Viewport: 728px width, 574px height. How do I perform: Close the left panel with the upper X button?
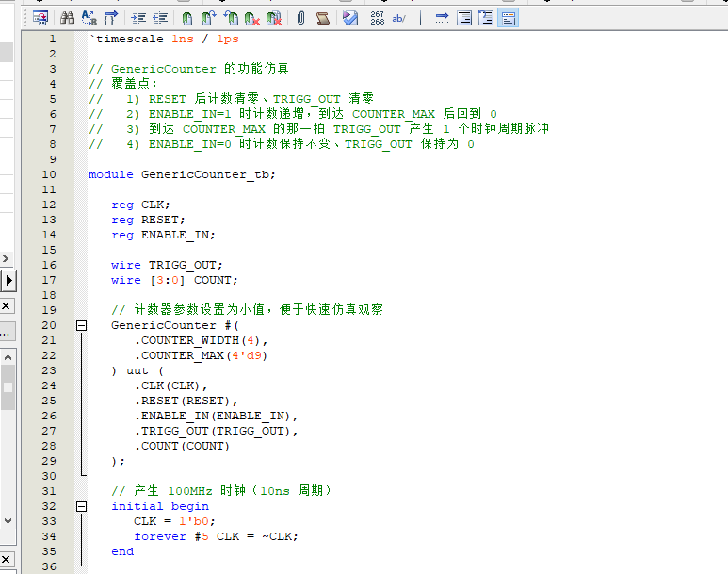pos(6,305)
